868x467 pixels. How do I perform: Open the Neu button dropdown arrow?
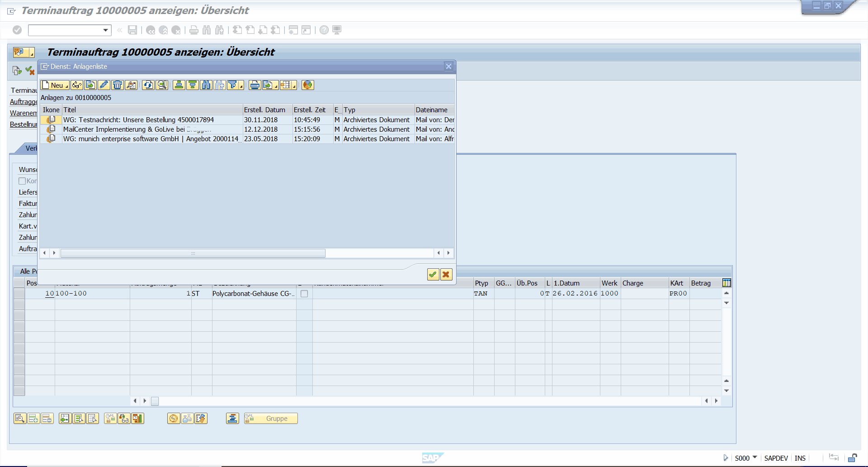click(x=67, y=86)
